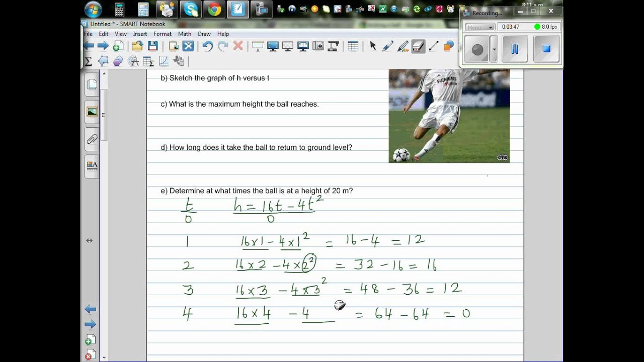Click the sidebar vertical scrollbar thumb

[x=104, y=115]
